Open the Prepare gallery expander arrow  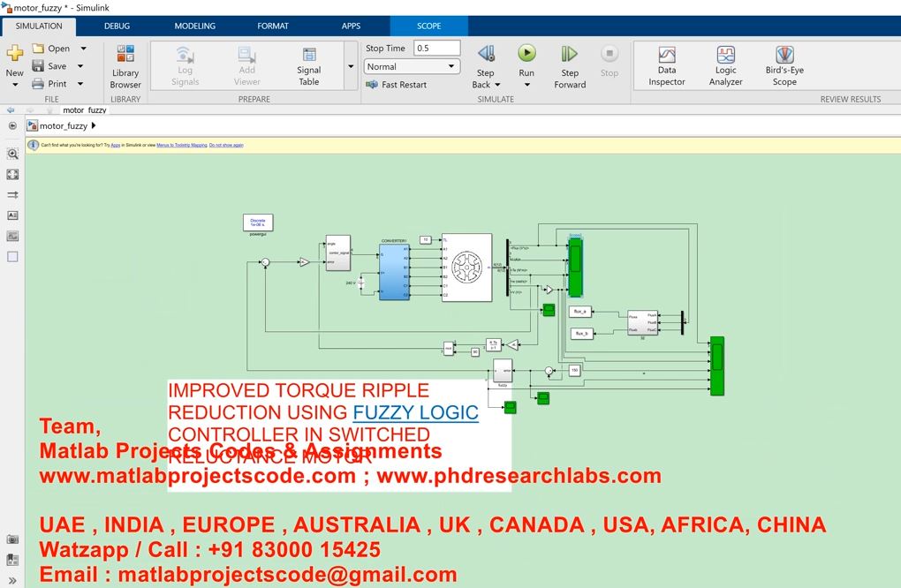(351, 67)
